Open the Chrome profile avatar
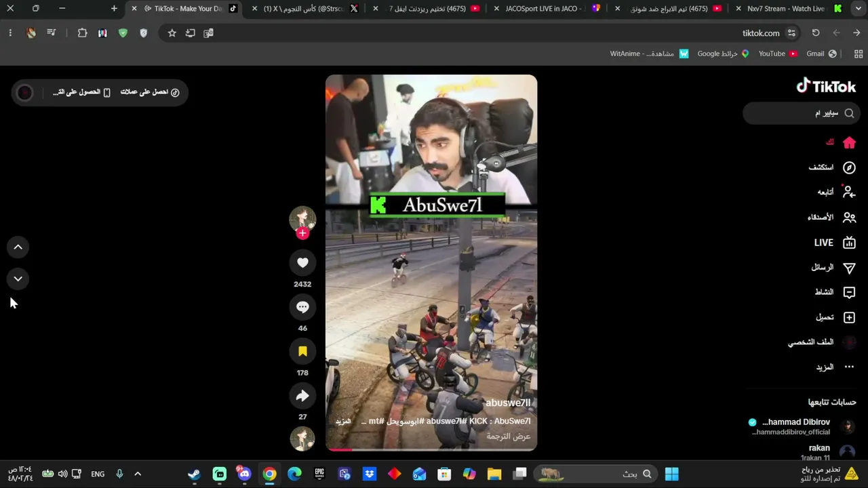This screenshot has height=488, width=868. click(x=31, y=33)
